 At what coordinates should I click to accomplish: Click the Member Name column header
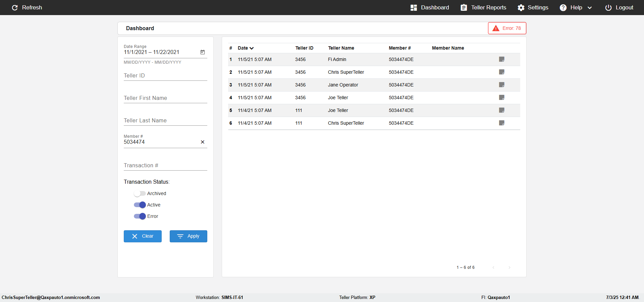coord(448,48)
